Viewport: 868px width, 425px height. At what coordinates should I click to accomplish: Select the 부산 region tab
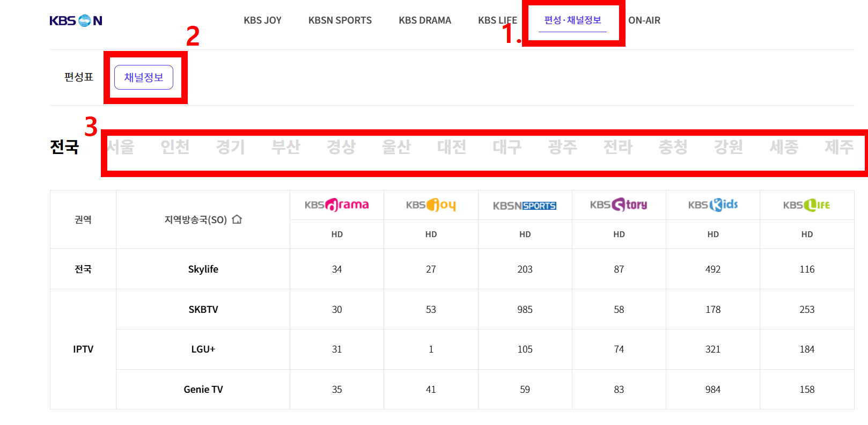[x=286, y=146]
